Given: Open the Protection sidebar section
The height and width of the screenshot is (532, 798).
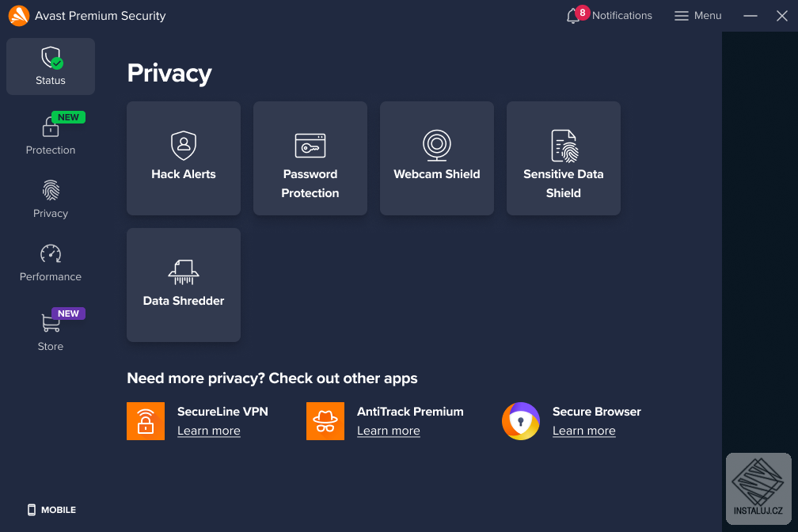Looking at the screenshot, I should click(x=51, y=134).
